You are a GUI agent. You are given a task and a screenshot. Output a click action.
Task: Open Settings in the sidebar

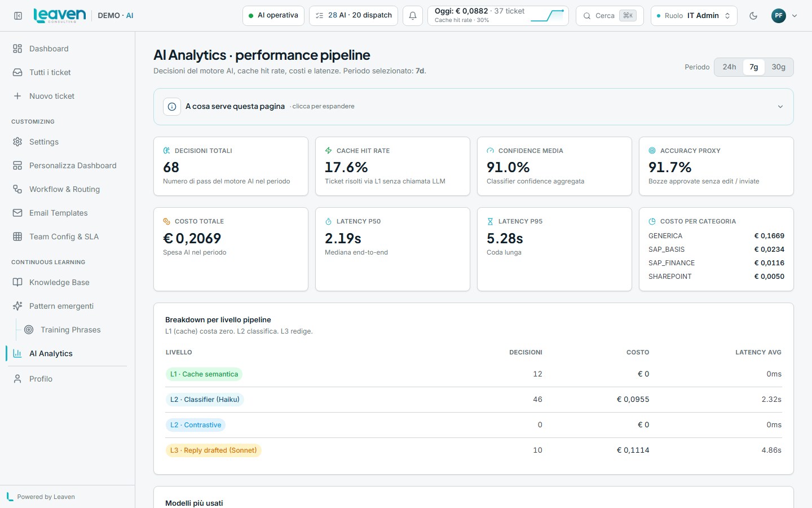coord(68,142)
